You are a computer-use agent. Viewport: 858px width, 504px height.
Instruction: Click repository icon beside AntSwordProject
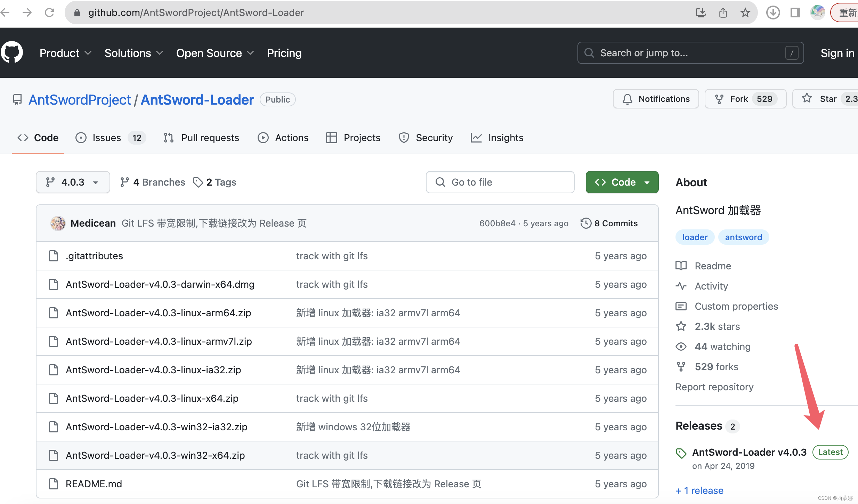[x=17, y=100]
